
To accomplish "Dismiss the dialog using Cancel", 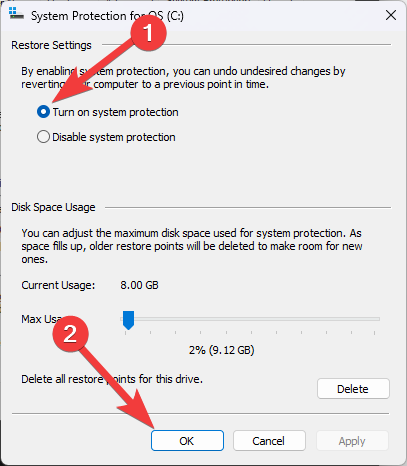I will (269, 441).
